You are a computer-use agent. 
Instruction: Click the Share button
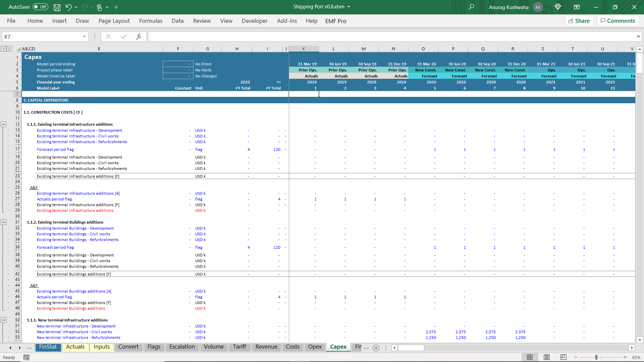point(579,21)
